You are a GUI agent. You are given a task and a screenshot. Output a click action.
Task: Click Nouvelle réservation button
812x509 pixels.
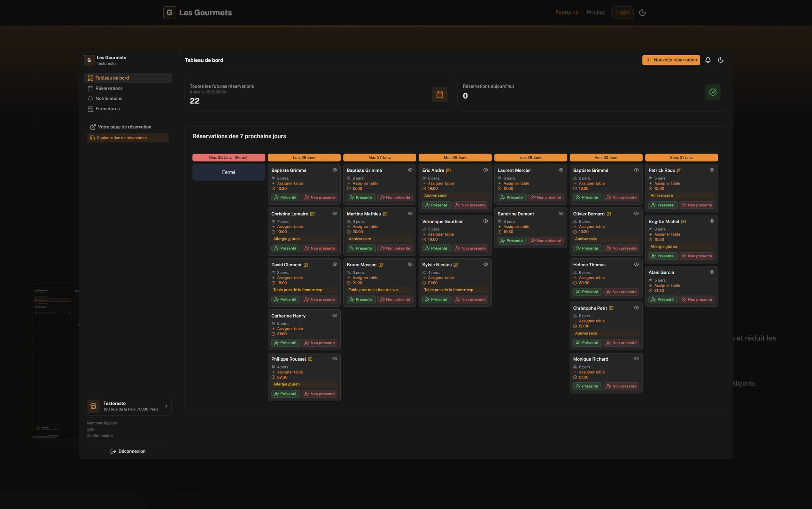point(671,60)
